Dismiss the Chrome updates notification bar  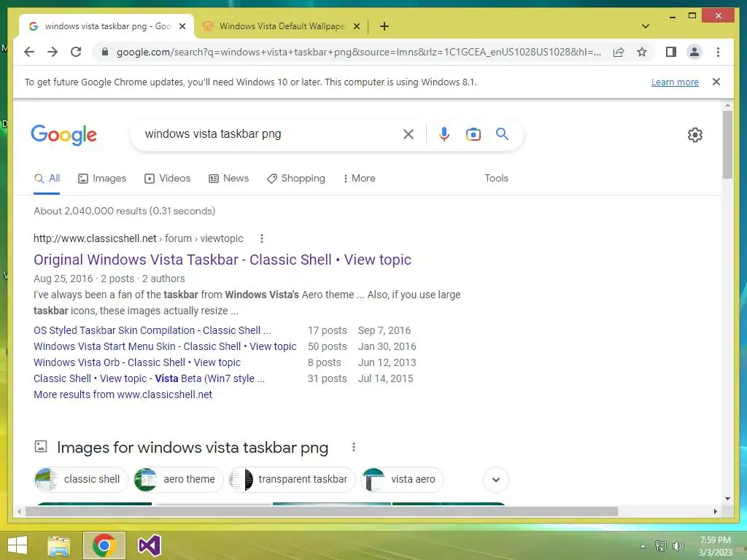(x=716, y=82)
